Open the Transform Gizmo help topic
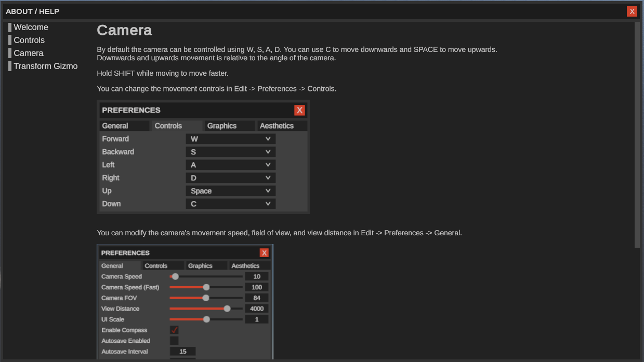Screen dimensions: 644x362 pyautogui.click(x=45, y=66)
